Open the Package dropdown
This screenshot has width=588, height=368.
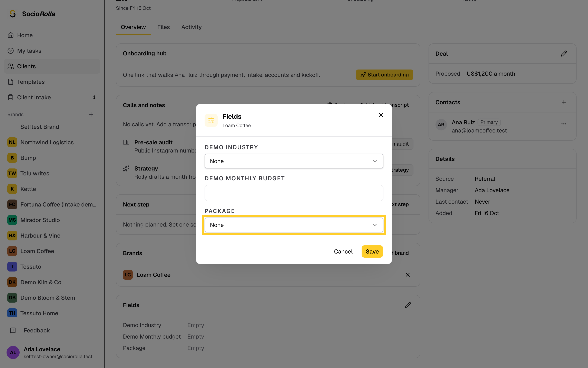294,225
